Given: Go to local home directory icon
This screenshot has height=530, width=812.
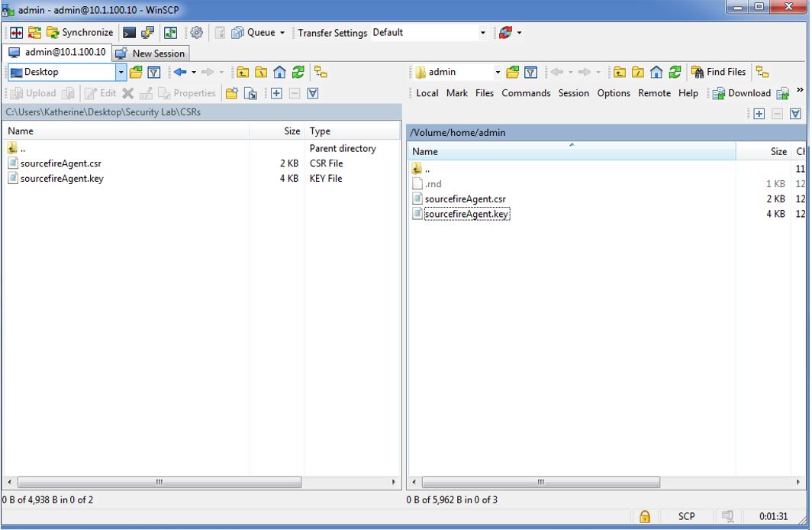Looking at the screenshot, I should coord(279,72).
